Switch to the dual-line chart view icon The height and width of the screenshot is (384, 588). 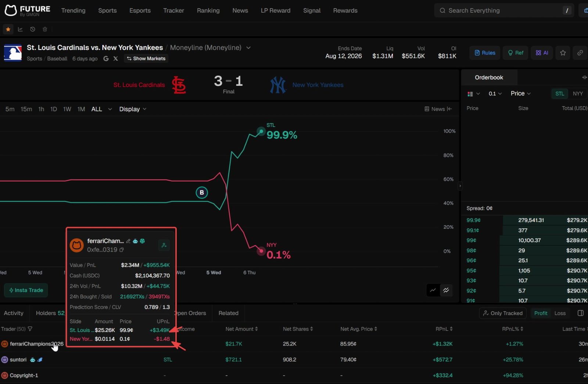click(446, 290)
